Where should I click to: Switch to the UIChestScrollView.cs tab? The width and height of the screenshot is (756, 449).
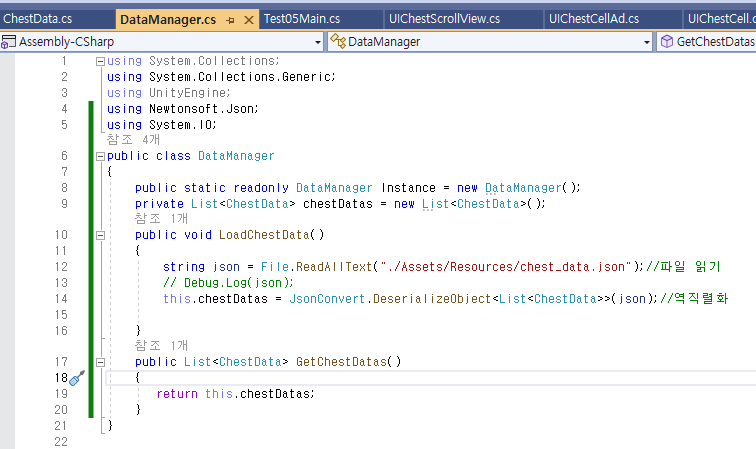tap(444, 19)
